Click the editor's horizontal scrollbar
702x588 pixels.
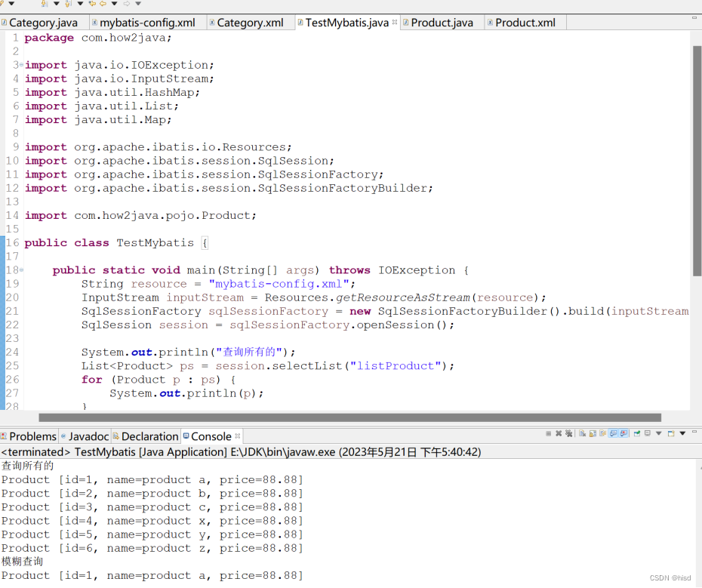349,418
